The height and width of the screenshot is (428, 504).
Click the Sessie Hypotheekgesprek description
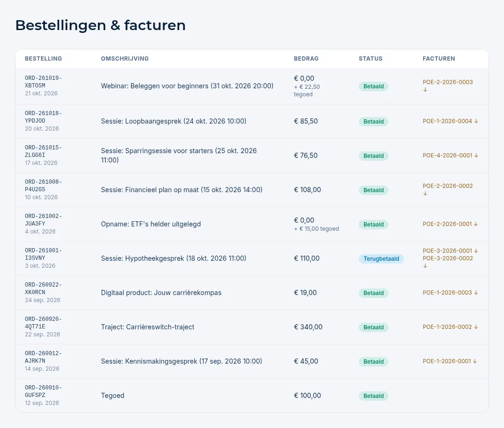point(173,258)
